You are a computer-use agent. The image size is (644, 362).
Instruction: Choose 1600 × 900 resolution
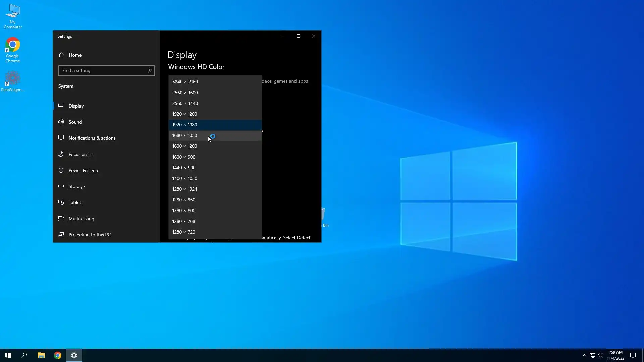coord(183,157)
